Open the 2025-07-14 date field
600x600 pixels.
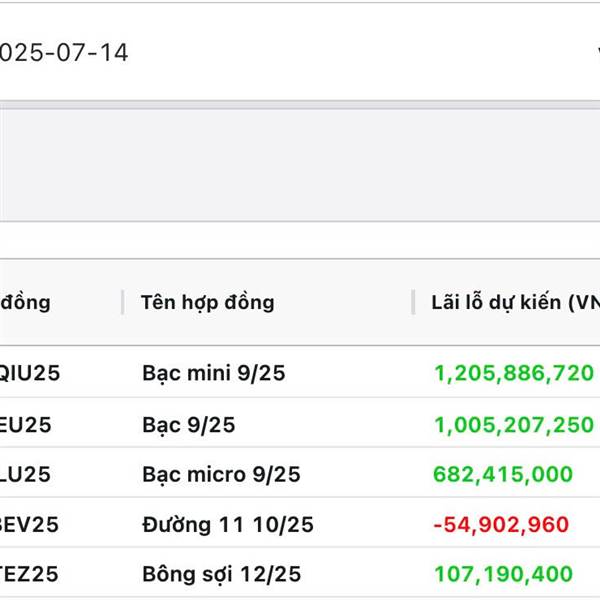click(300, 52)
